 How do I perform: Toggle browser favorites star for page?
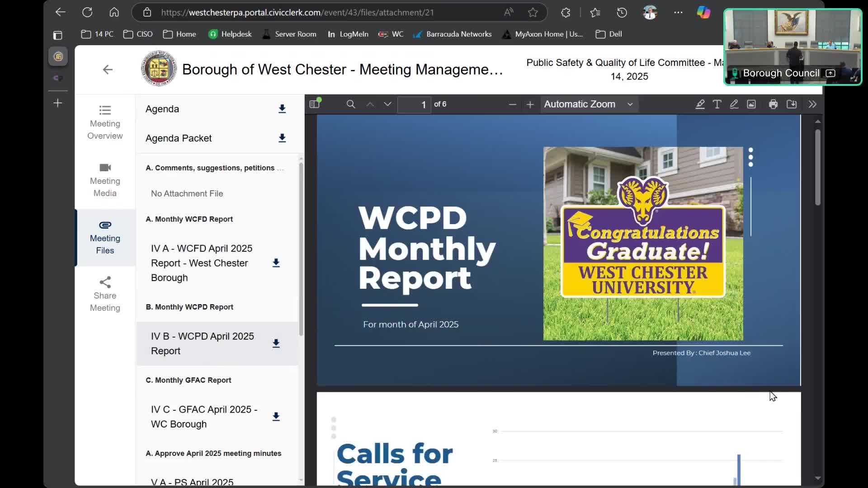pos(533,13)
